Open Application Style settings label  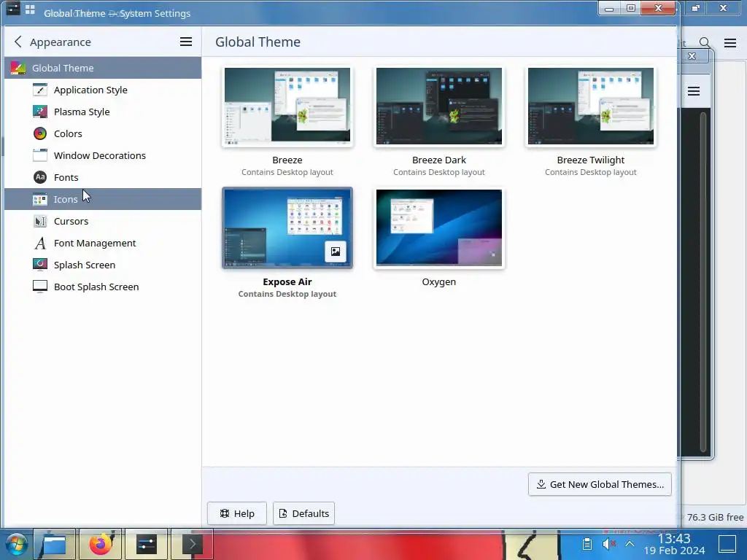pos(90,90)
